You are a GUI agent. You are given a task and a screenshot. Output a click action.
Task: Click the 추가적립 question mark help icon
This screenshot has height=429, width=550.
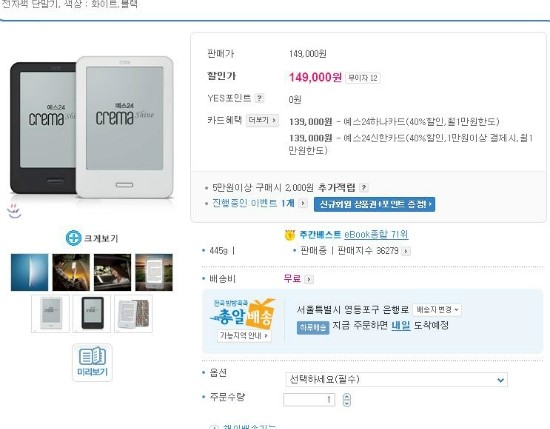click(364, 188)
